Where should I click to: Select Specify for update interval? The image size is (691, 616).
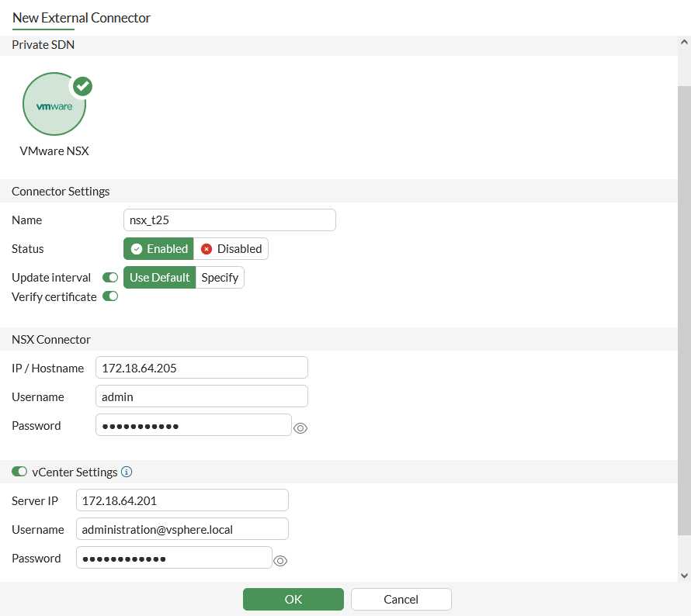220,277
